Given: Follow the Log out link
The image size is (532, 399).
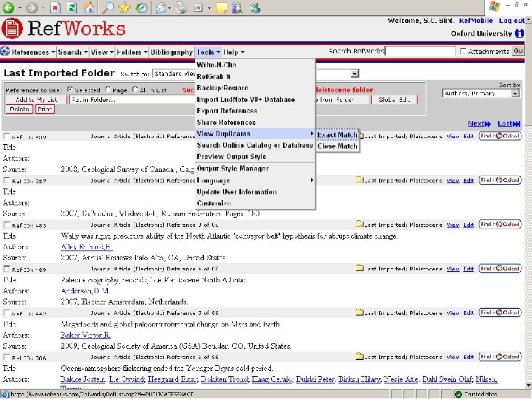Looking at the screenshot, I should pyautogui.click(x=511, y=21).
